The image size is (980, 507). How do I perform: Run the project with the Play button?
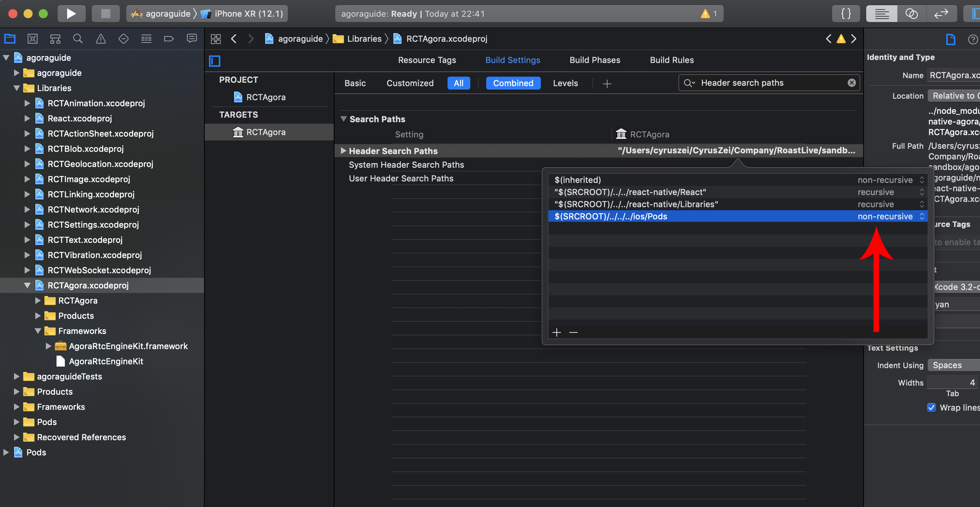click(71, 14)
